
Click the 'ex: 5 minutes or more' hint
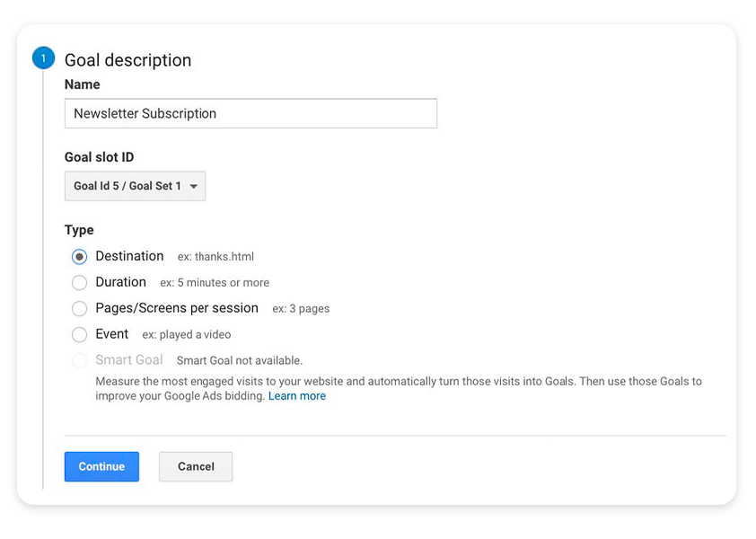point(215,283)
